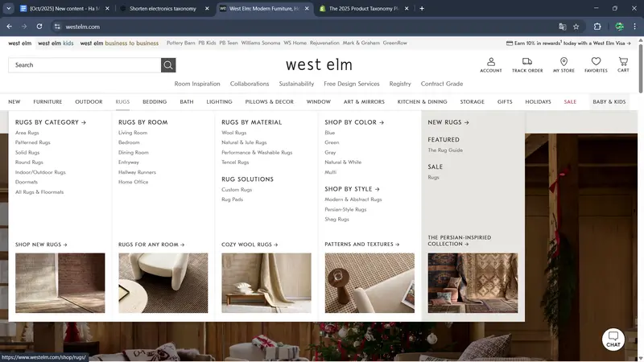Click the west elm logo
The height and width of the screenshot is (362, 644).
pyautogui.click(x=319, y=64)
